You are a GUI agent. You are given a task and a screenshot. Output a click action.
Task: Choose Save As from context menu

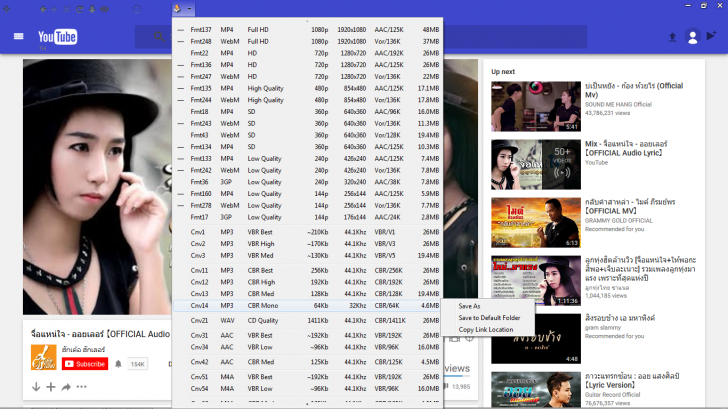coord(469,306)
